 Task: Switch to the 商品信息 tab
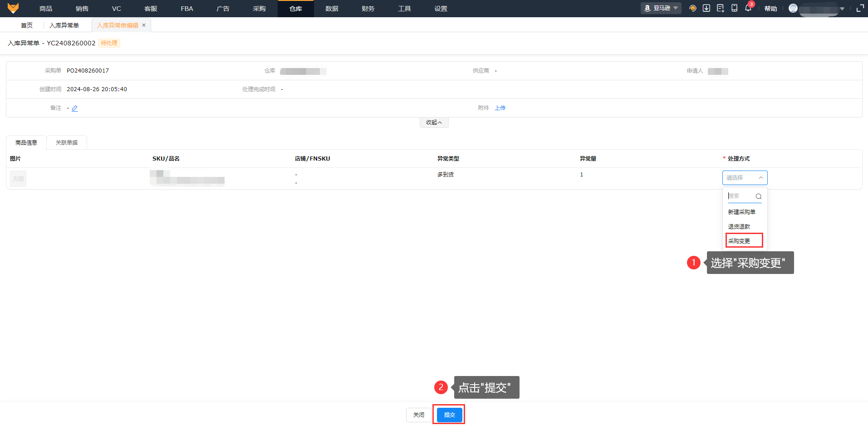[26, 142]
